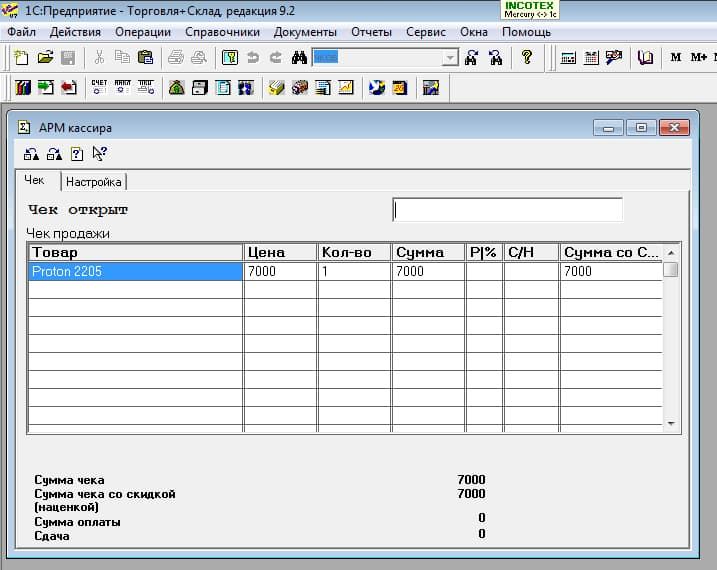Open the Сервис menu
This screenshot has width=717, height=570.
pos(426,32)
